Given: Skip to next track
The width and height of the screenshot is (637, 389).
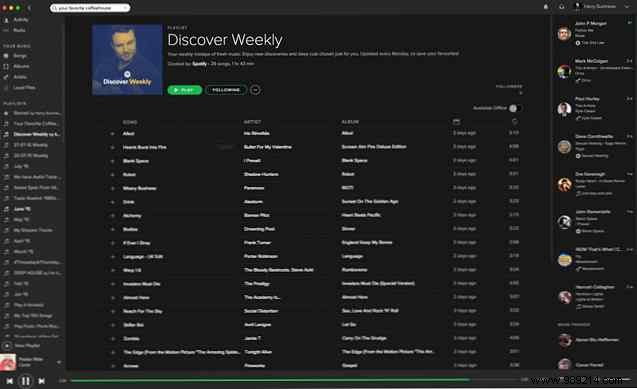Looking at the screenshot, I should click(41, 381).
